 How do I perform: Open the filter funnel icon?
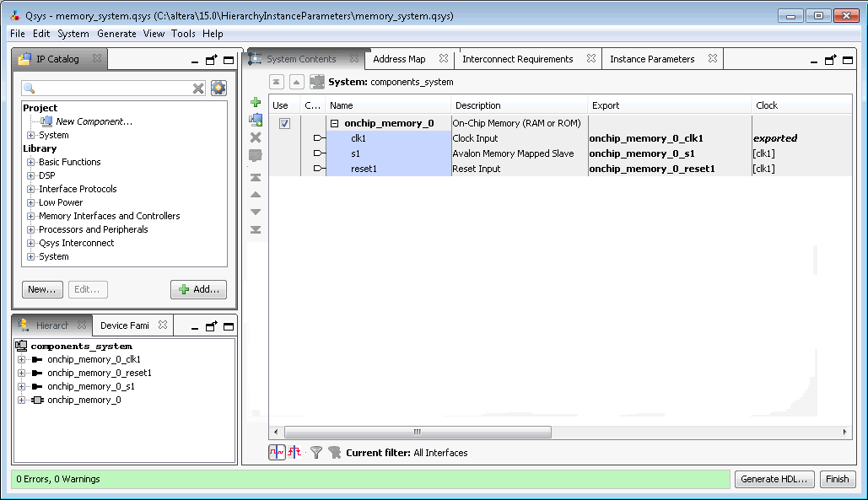(x=316, y=453)
